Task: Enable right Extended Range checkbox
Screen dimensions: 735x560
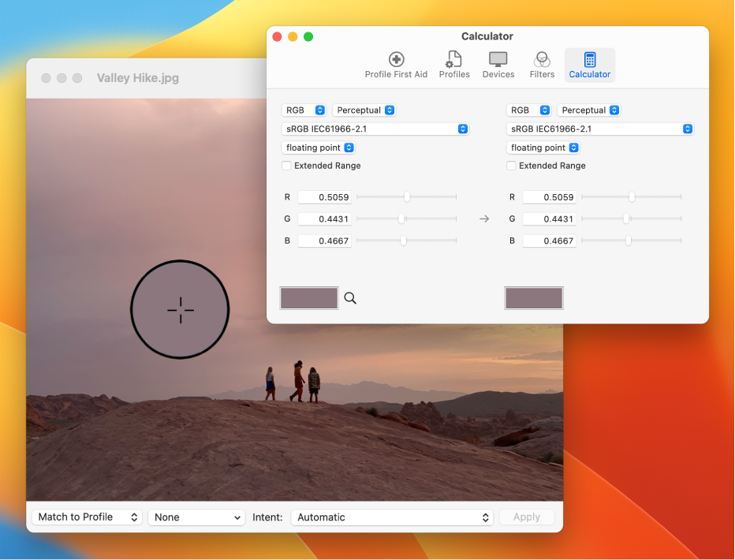Action: click(x=511, y=166)
